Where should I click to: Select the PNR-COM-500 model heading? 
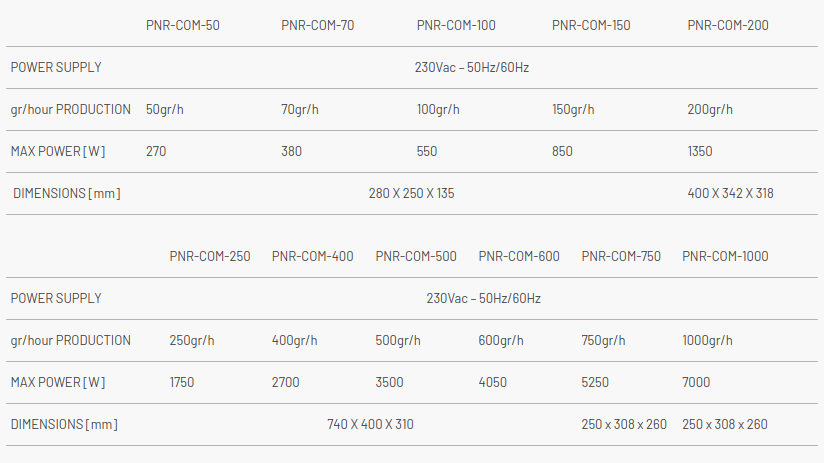[416, 257]
